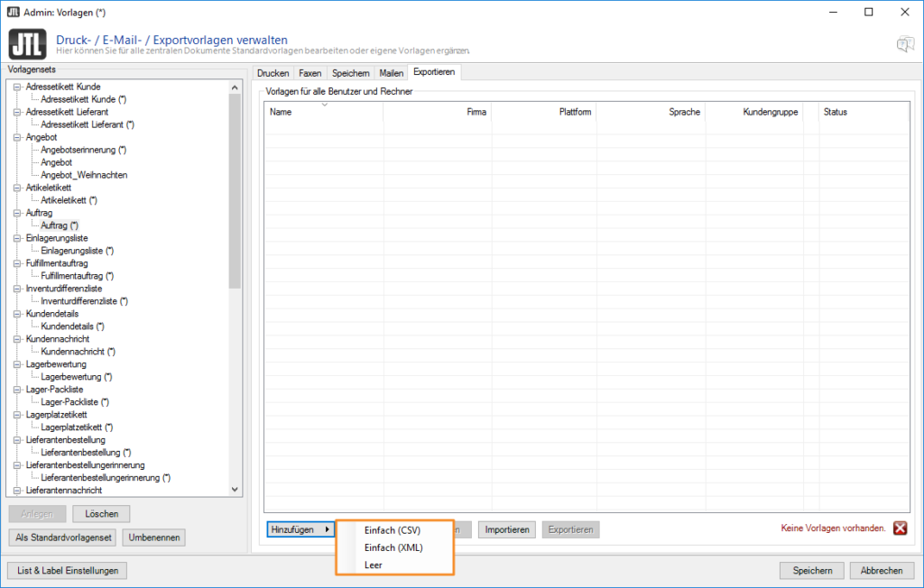Collapse the Angebot tree node
The image size is (924, 588).
(x=16, y=137)
